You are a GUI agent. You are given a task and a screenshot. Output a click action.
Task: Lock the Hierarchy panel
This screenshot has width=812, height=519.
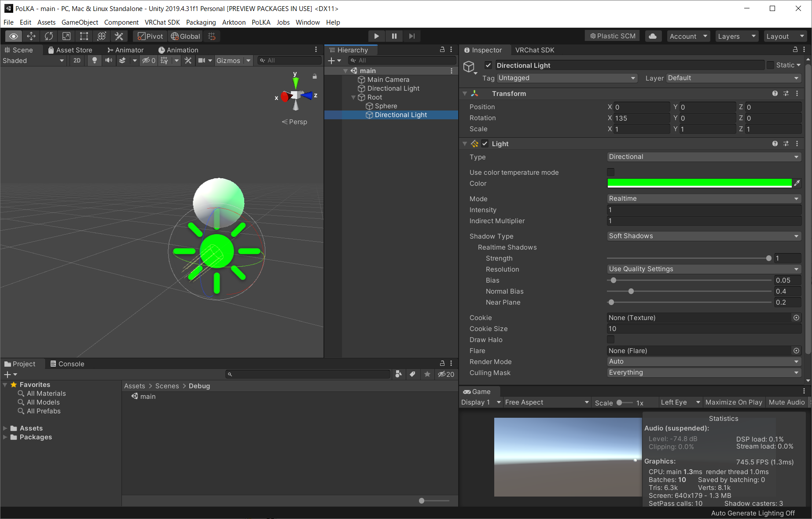[x=442, y=50]
